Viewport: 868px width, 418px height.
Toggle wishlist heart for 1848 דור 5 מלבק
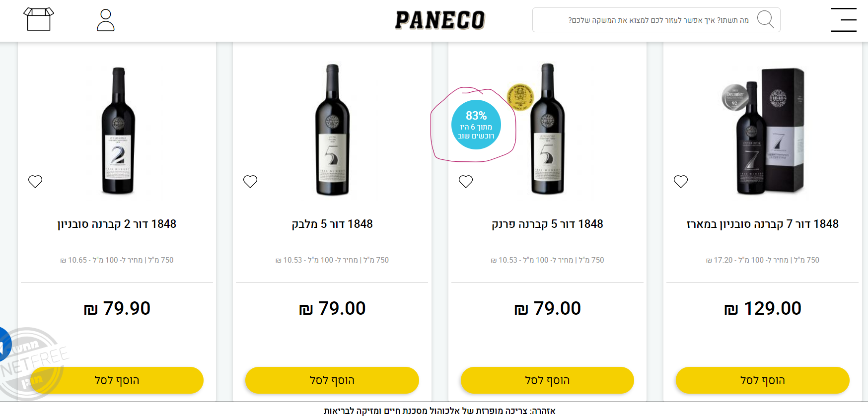(250, 182)
